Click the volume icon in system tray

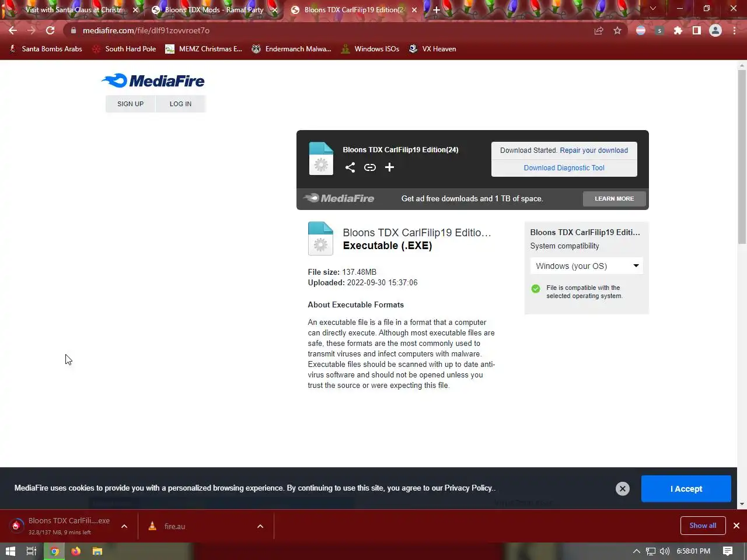[665, 551]
